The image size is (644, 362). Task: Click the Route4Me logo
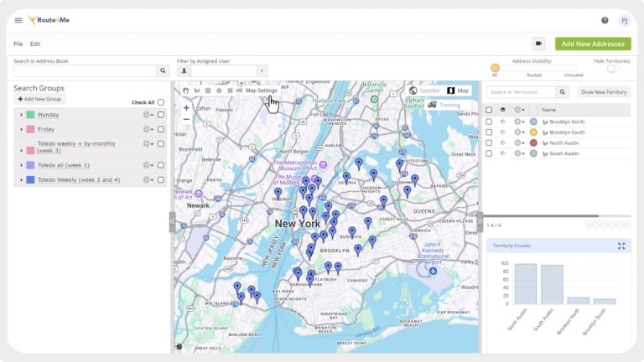coord(49,20)
